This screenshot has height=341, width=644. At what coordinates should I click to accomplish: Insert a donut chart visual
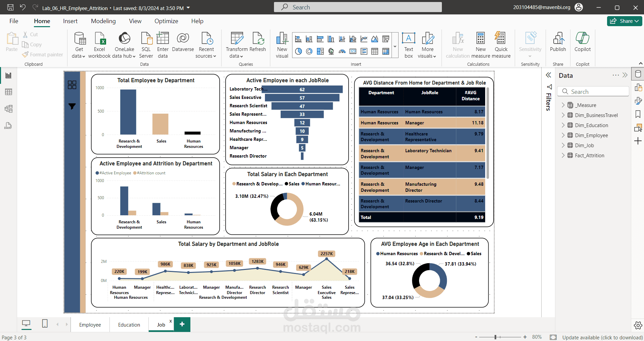309,51
